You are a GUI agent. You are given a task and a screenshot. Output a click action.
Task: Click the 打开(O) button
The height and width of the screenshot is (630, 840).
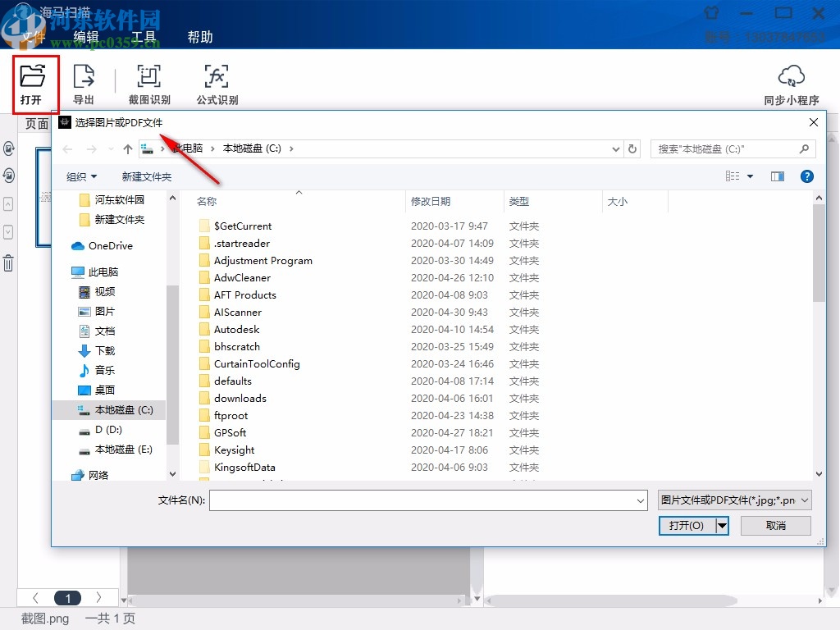coord(687,526)
